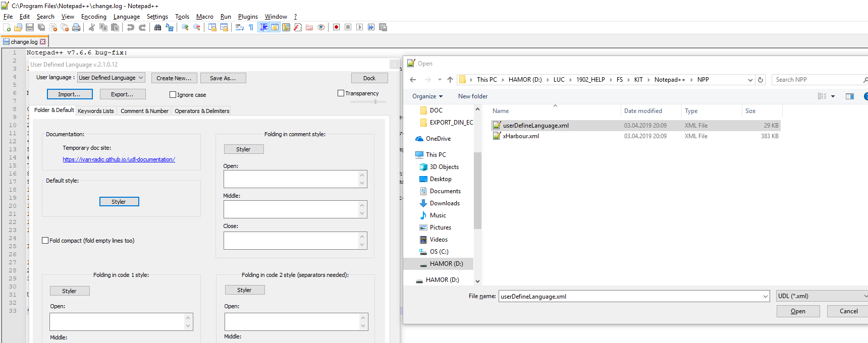Open the File menu
This screenshot has height=343, width=868.
click(8, 17)
